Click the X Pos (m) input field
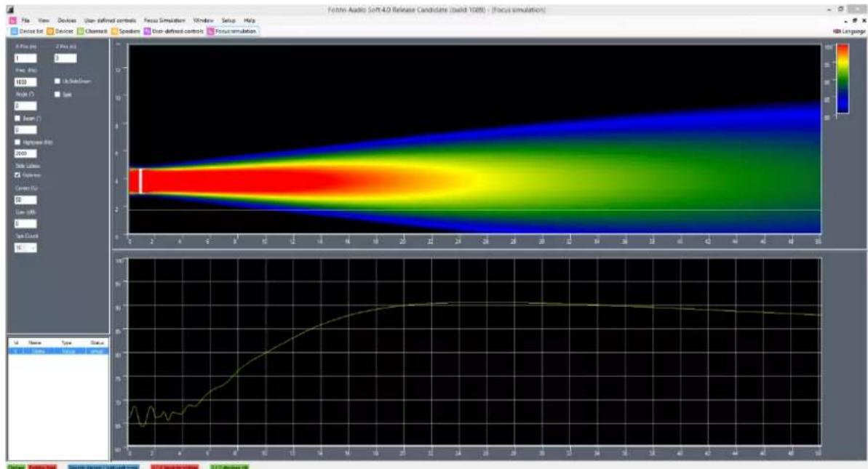This screenshot has width=868, height=469. [x=25, y=58]
